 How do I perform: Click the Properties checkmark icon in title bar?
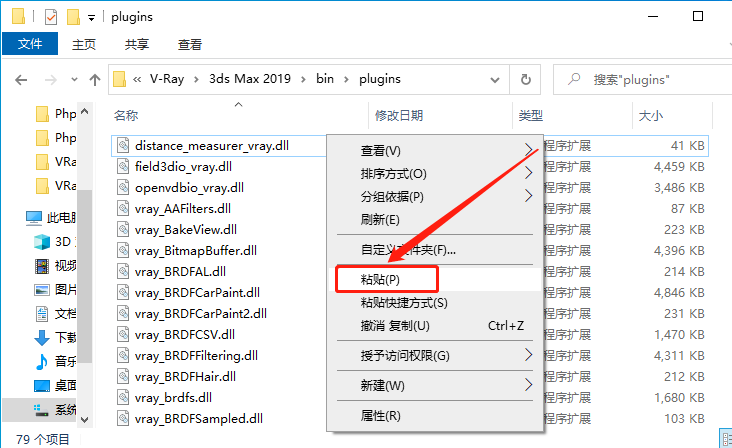click(x=50, y=17)
